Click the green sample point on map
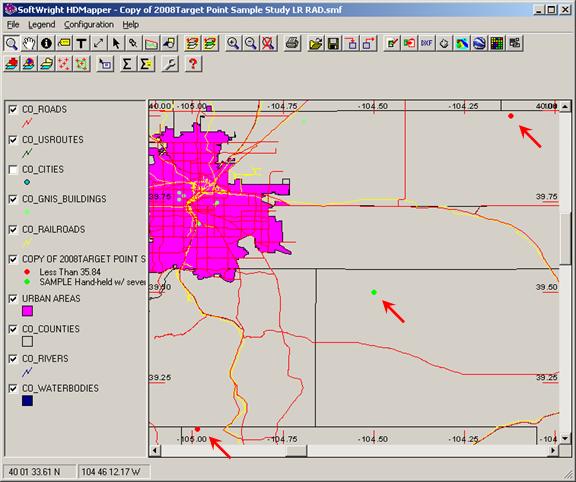Viewport: 576px width, 482px height. pos(374,292)
